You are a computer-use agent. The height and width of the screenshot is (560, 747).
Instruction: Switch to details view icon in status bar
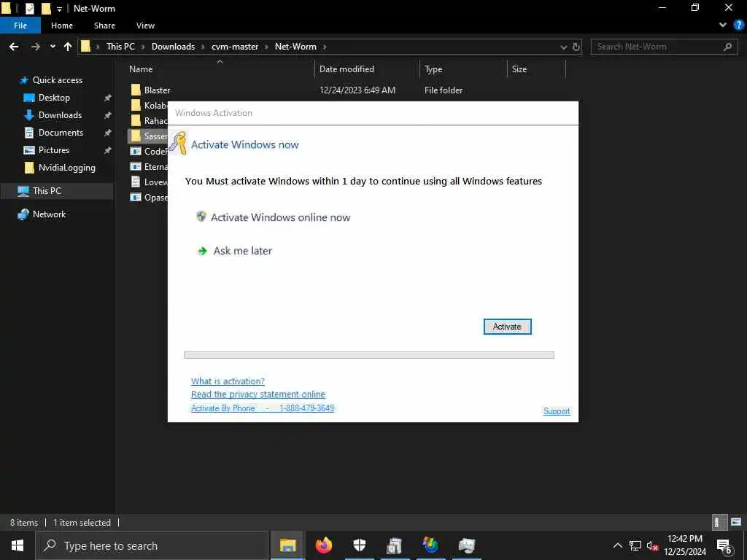click(x=719, y=522)
